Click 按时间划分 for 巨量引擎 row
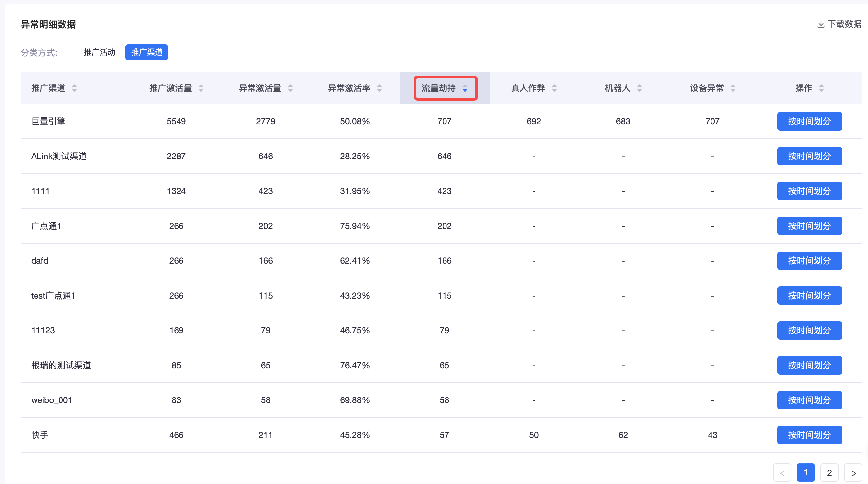The width and height of the screenshot is (868, 484). coord(809,121)
